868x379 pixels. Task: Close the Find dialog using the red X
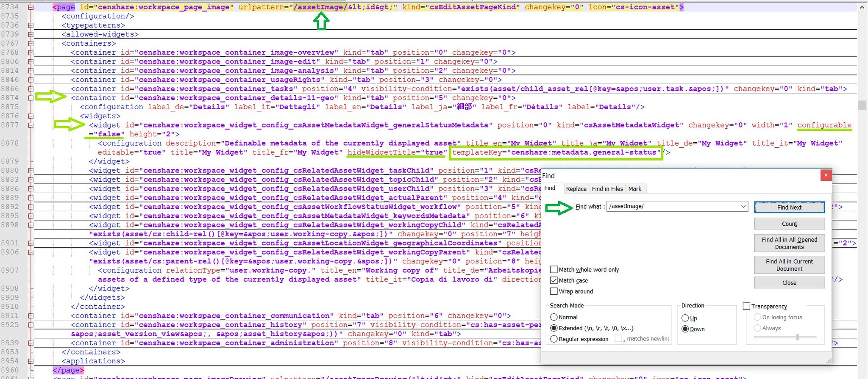click(826, 175)
